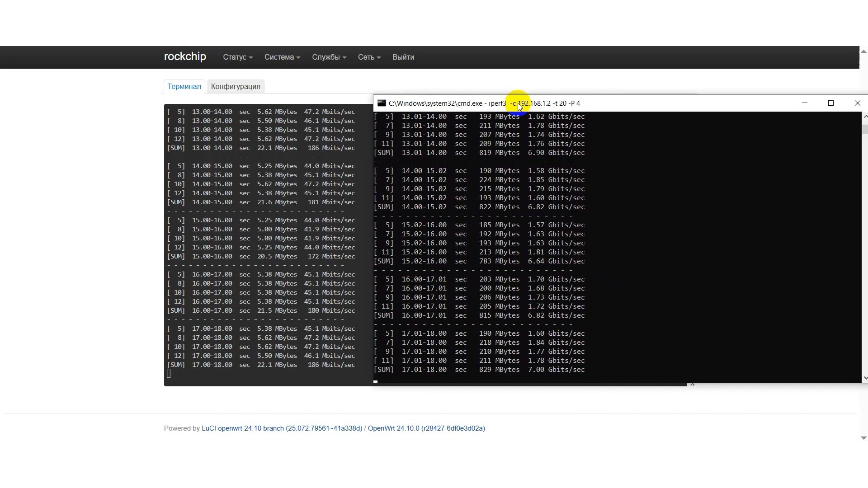This screenshot has width=868, height=488.
Task: Click the browser page scroll down arrow
Action: click(x=863, y=438)
